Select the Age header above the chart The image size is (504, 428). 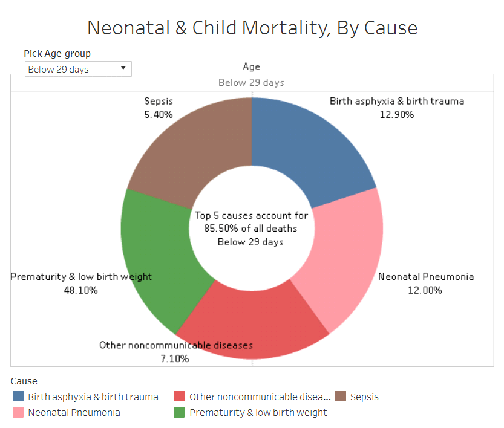(x=251, y=66)
